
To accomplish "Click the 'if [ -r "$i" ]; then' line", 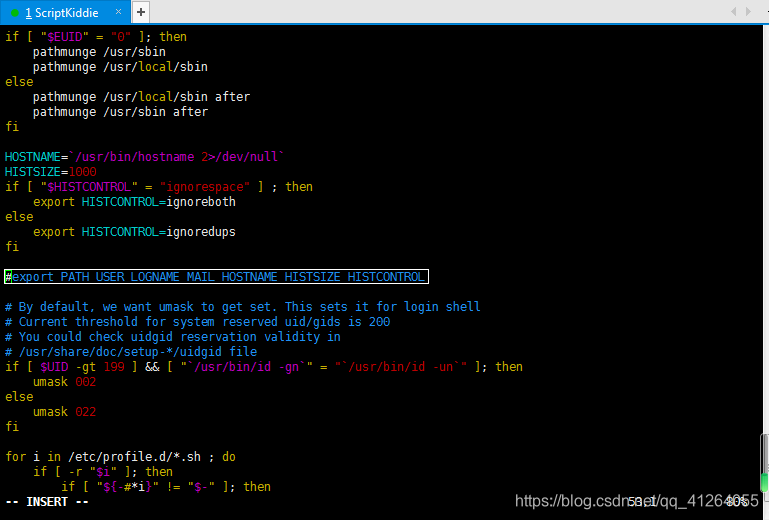I will pyautogui.click(x=103, y=471).
